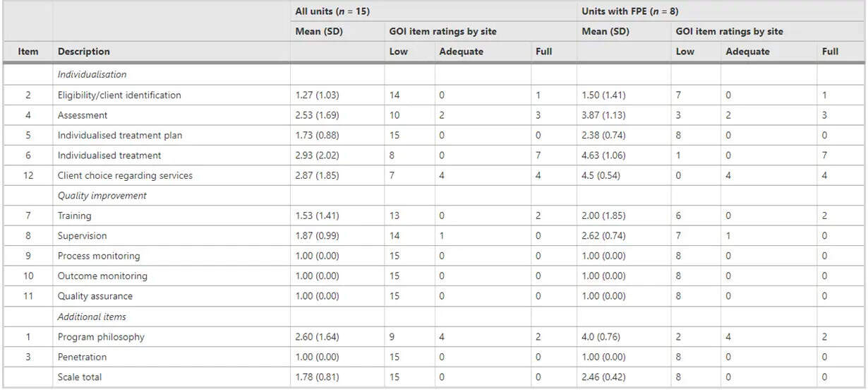Select the 'Process monitoring' description
The height and width of the screenshot is (390, 868).
tap(99, 256)
